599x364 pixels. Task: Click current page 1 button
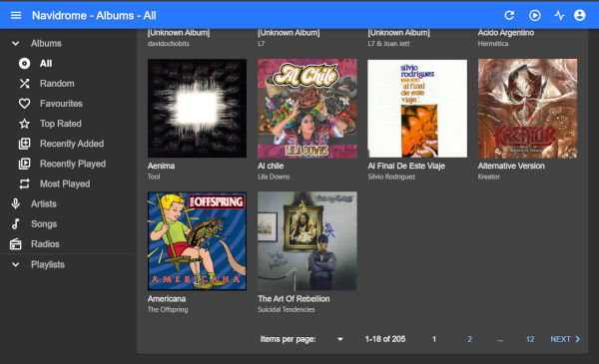coord(434,339)
